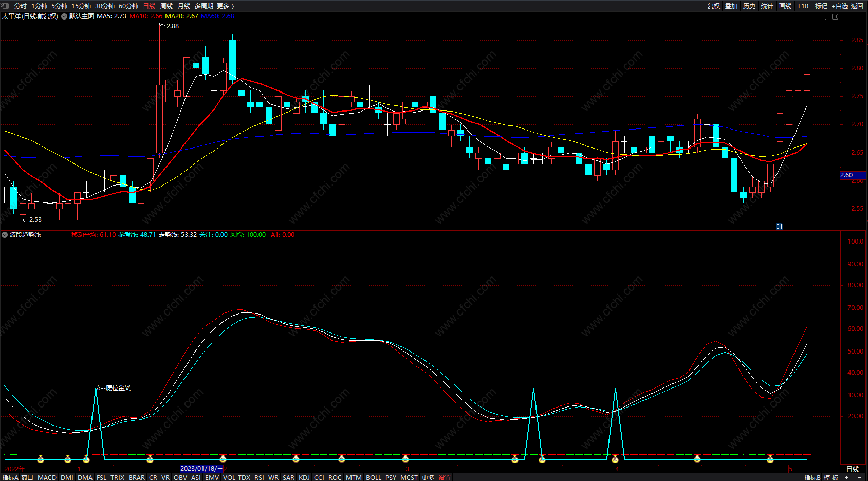Click the 财 finance marker on the chart
This screenshot has width=868, height=481.
(x=779, y=227)
